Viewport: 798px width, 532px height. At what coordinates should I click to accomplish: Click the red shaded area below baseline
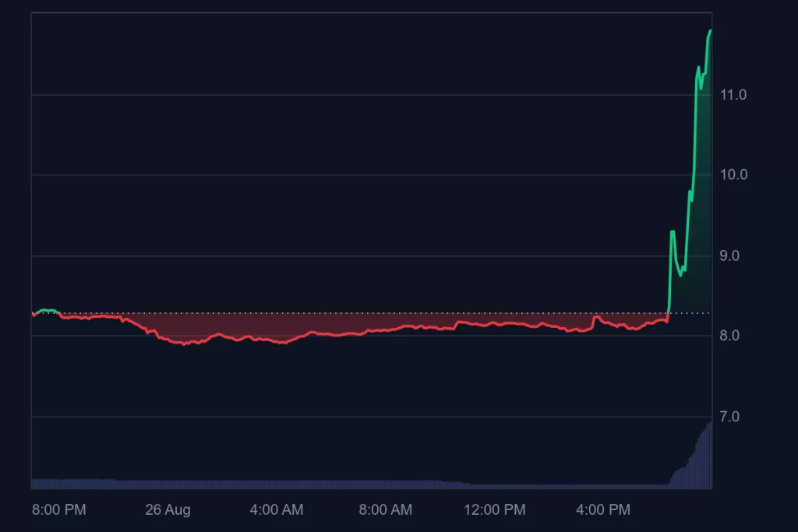click(312, 323)
